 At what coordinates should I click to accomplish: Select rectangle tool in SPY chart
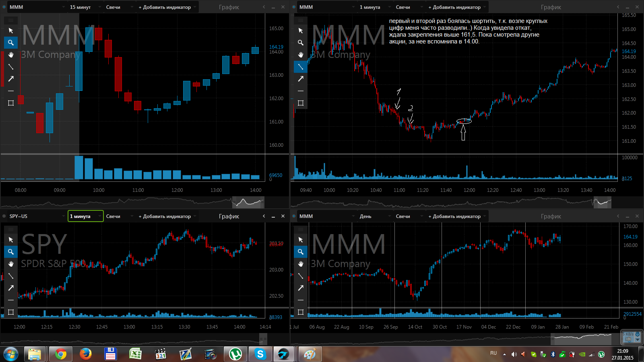pyautogui.click(x=11, y=312)
